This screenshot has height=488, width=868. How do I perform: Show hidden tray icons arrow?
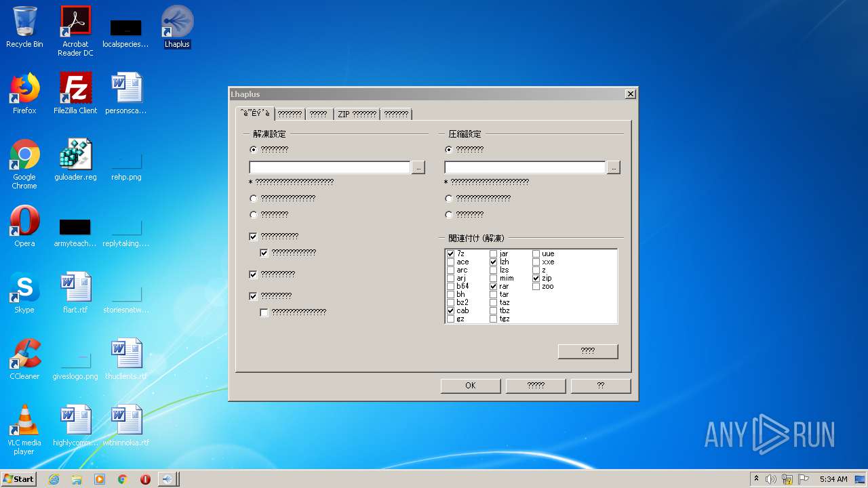coord(756,479)
